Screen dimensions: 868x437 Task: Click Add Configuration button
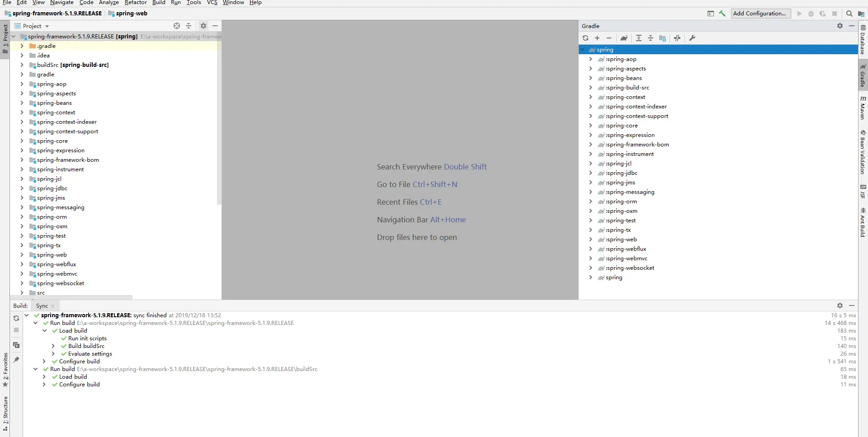pyautogui.click(x=761, y=14)
